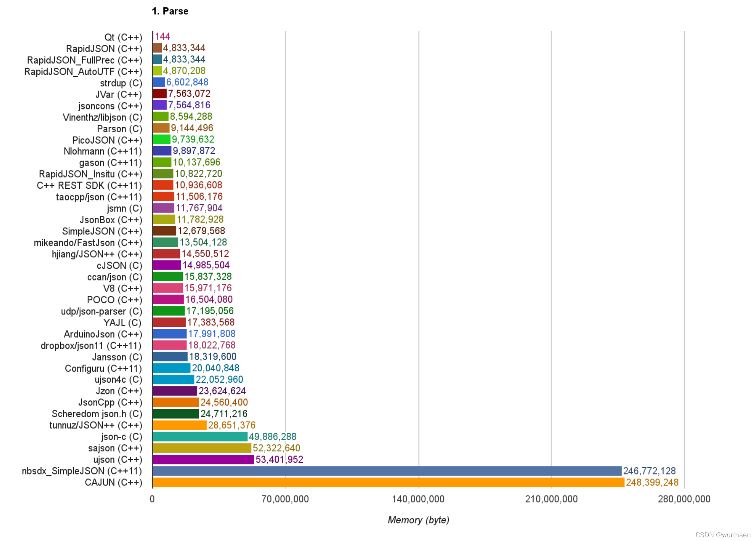Click the 144 value next to Qt
Viewport: 756px width, 541px height.
click(162, 36)
